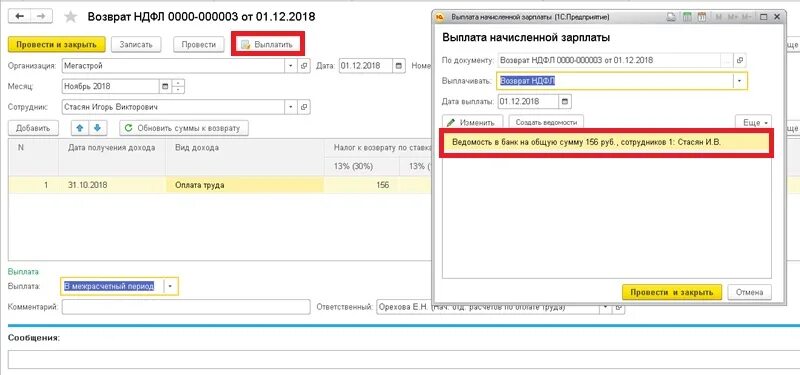Image resolution: width=800 pixels, height=375 pixels.
Task: Open the По документу link icon in dialog
Action: (740, 60)
